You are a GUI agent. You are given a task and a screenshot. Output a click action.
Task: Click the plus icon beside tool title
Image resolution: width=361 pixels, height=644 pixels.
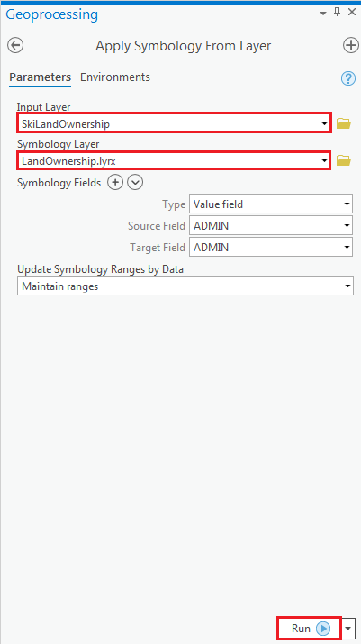click(351, 45)
